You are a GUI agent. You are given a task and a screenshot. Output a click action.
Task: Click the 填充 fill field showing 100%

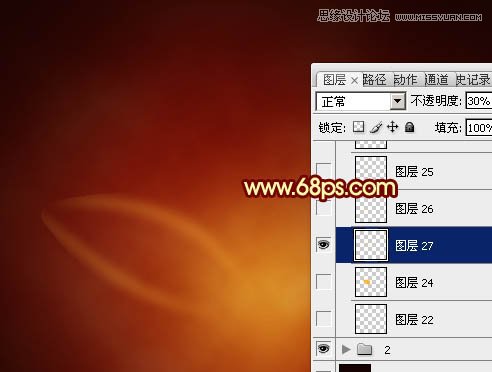[x=479, y=128]
